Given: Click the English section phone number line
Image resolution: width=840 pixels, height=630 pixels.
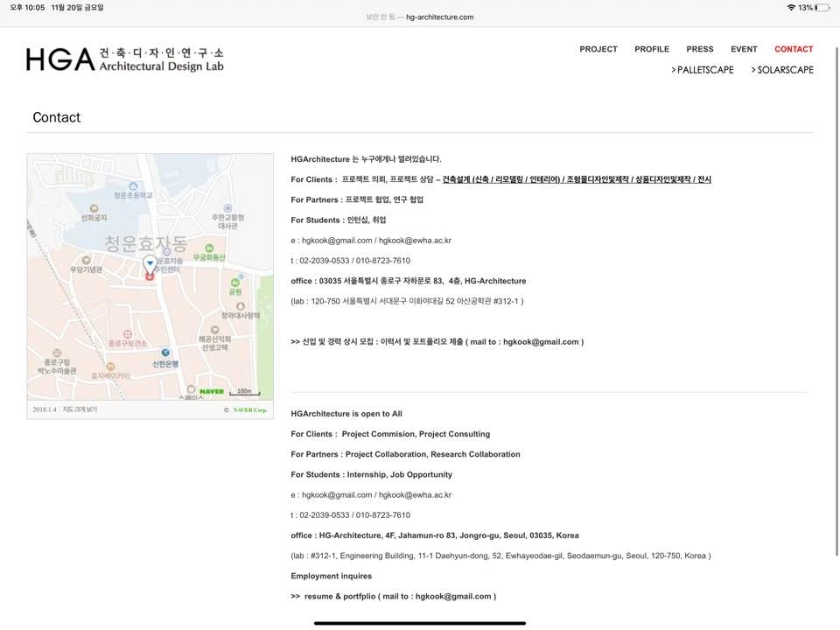Looking at the screenshot, I should point(350,515).
